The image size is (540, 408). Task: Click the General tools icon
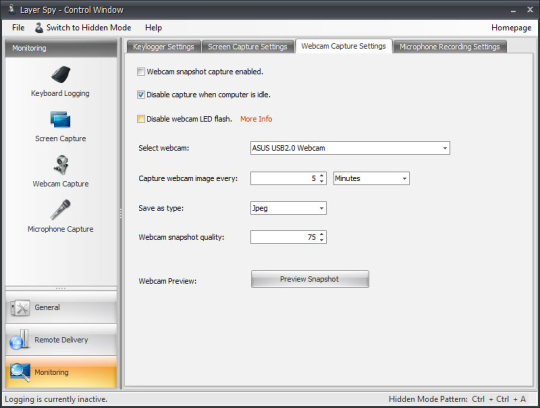click(x=20, y=308)
